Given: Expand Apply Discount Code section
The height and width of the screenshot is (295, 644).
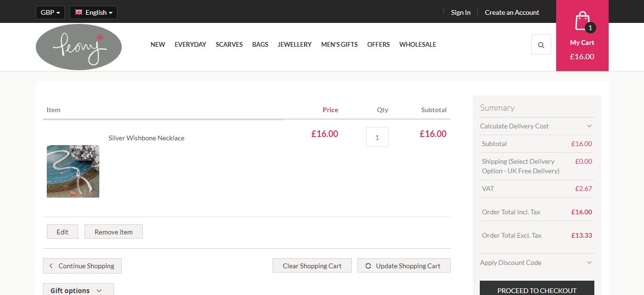Looking at the screenshot, I should click(537, 263).
